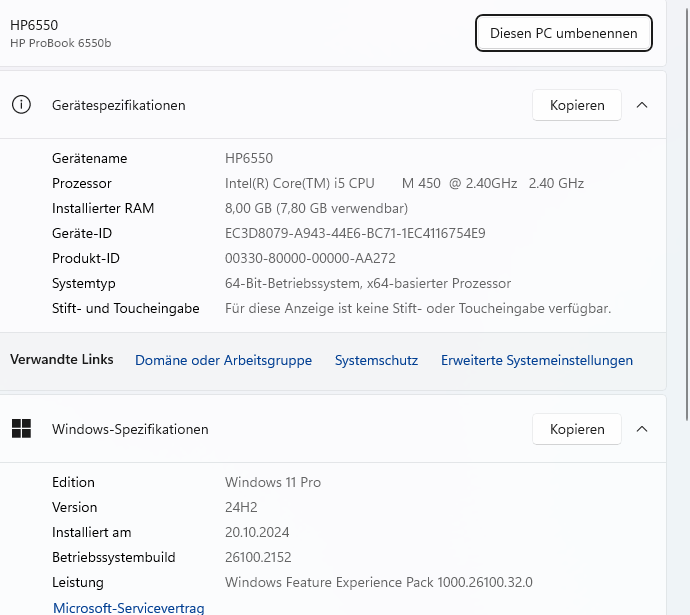Click the Diesen PC umbenennen button
This screenshot has width=690, height=615.
(564, 33)
